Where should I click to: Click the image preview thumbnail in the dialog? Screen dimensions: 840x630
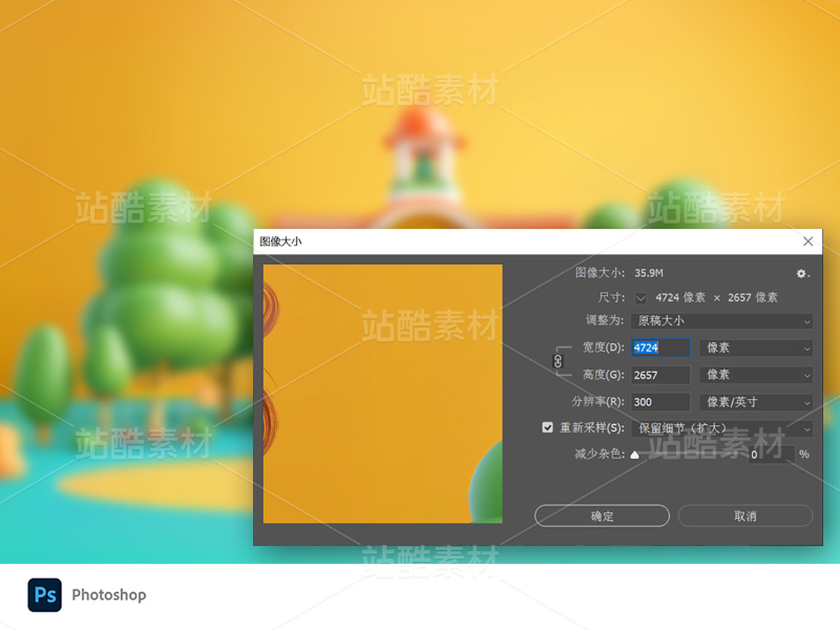click(381, 394)
